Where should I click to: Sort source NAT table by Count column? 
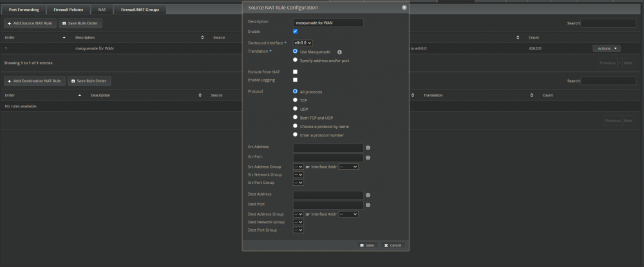tap(533, 37)
